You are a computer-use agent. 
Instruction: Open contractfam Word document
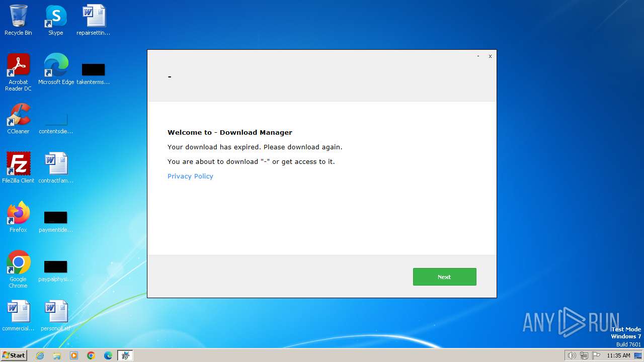56,168
